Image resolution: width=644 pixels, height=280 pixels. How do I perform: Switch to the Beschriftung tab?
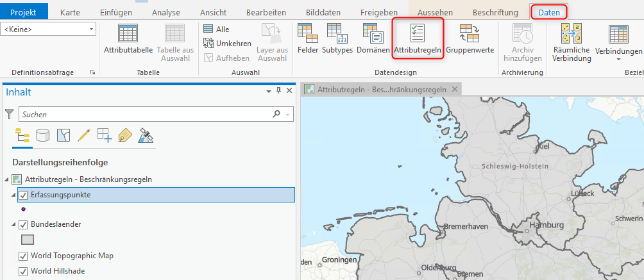pyautogui.click(x=495, y=12)
